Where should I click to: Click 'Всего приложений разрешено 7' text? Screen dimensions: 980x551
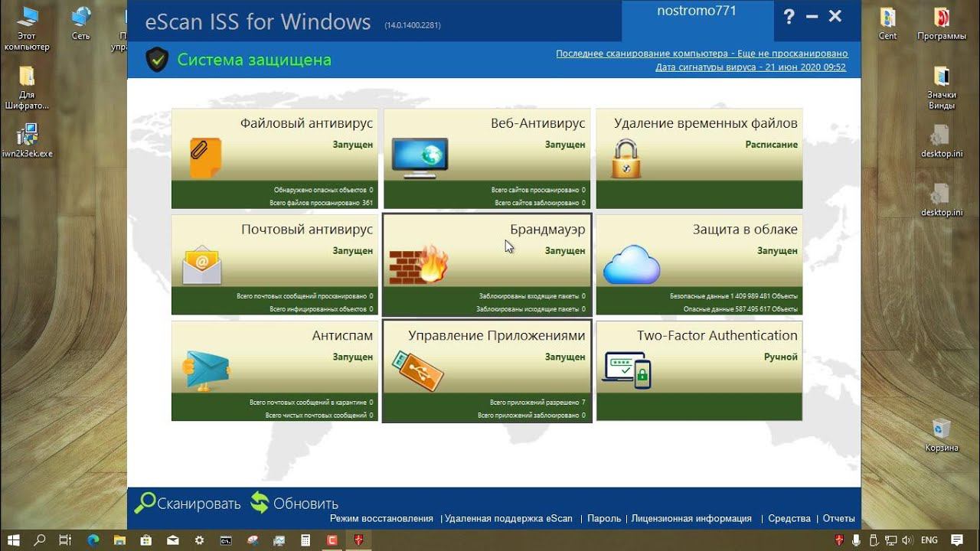point(537,403)
